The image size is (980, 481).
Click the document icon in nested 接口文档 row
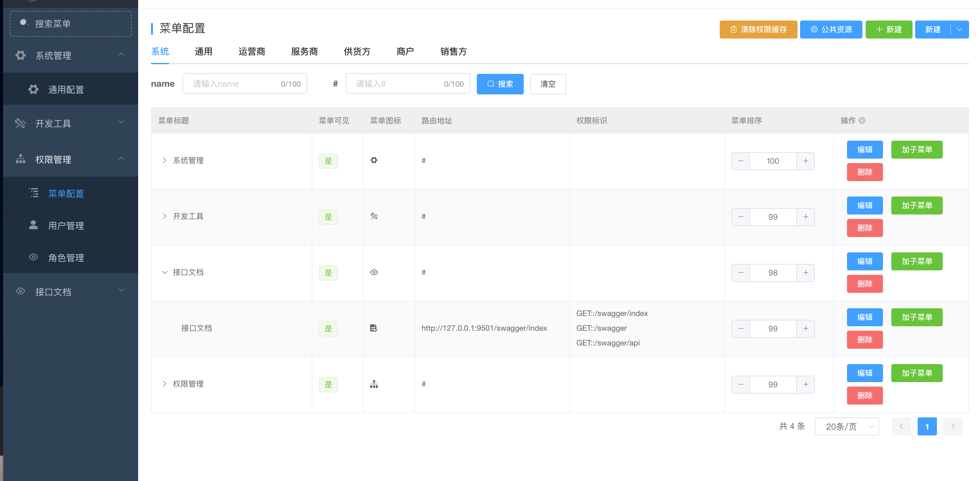[374, 328]
